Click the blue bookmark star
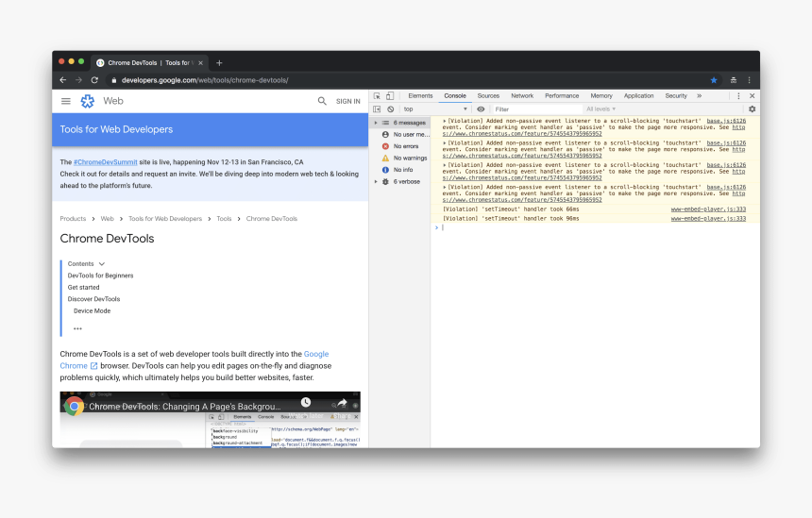Viewport: 812px width, 518px height. coord(714,80)
